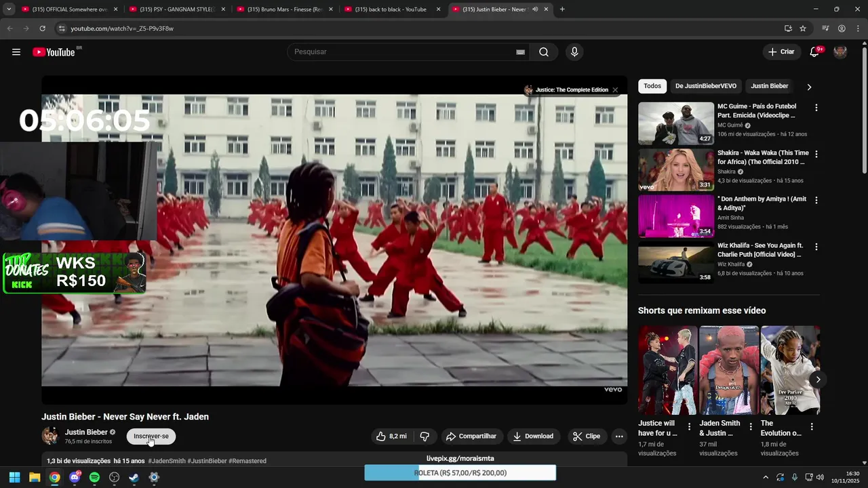
Task: Switch to the back to black tab
Action: pyautogui.click(x=391, y=9)
